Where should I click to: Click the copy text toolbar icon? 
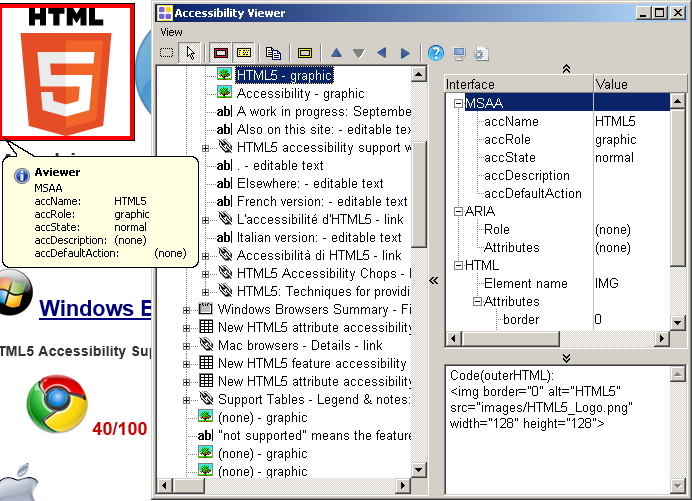coord(273,53)
